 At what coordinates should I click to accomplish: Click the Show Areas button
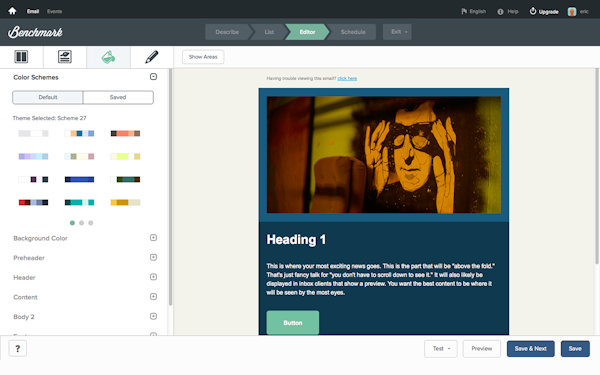[203, 57]
